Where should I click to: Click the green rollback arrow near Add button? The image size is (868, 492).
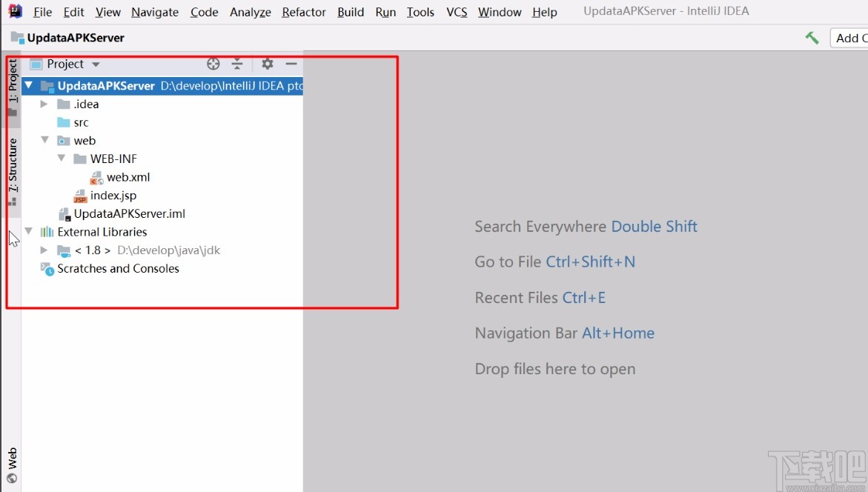coord(812,36)
